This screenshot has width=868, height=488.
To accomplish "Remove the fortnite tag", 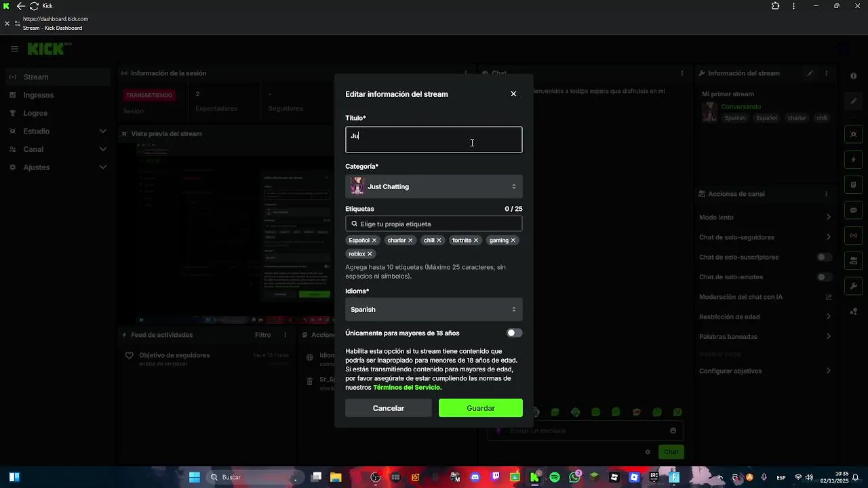I will point(476,241).
